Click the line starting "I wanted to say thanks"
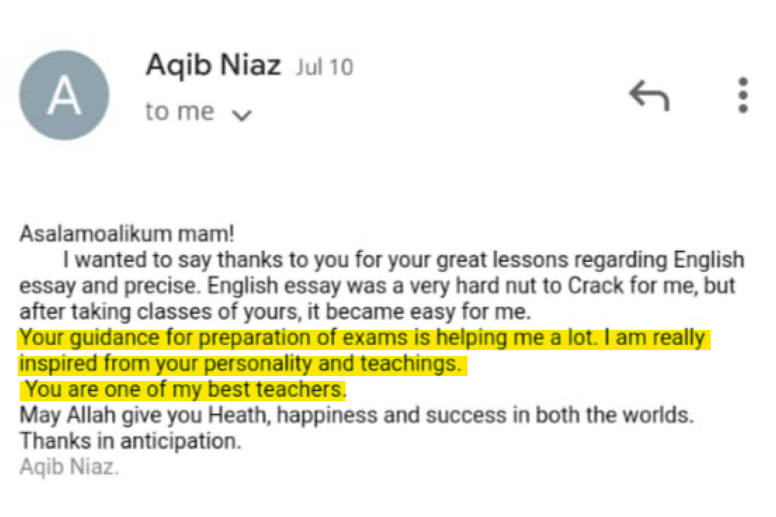 403,260
